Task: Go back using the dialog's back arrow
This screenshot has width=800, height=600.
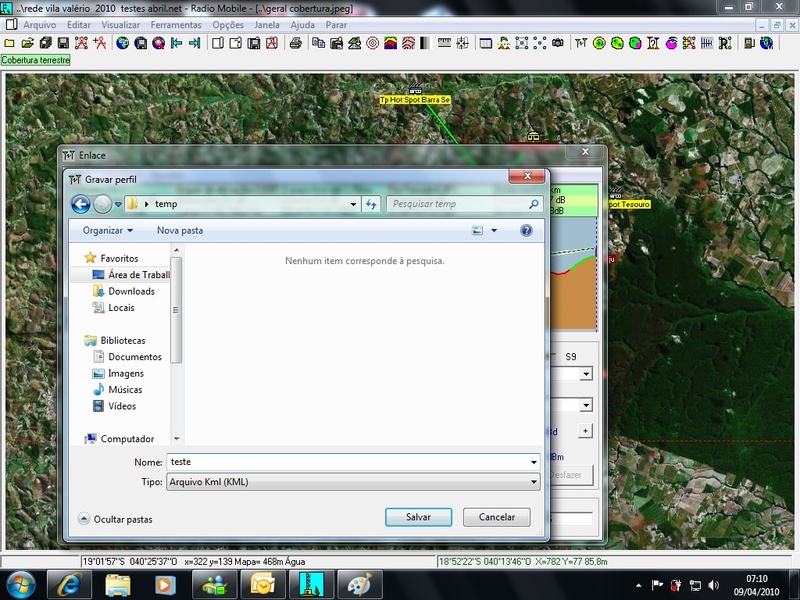Action: click(x=81, y=204)
